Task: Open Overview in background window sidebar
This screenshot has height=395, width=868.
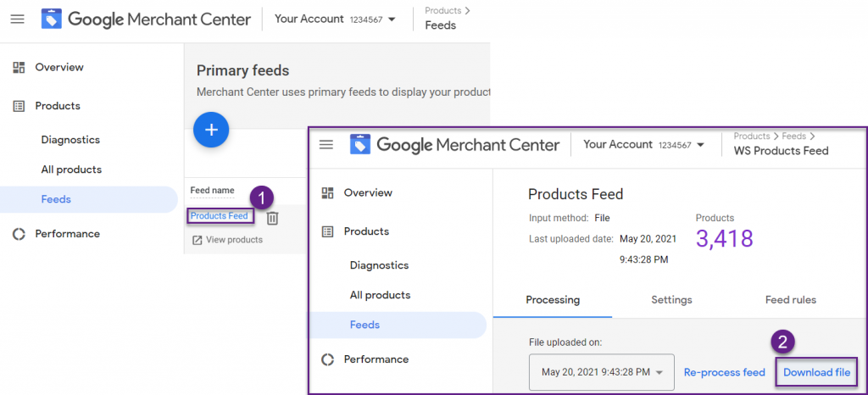Action: (x=59, y=68)
